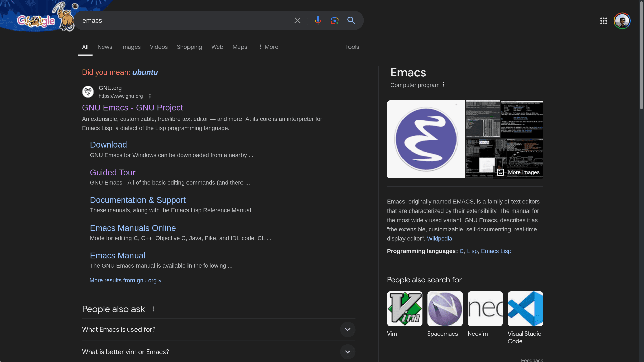Click the Feedback link
Viewport: 644px width, 362px height.
click(x=532, y=360)
